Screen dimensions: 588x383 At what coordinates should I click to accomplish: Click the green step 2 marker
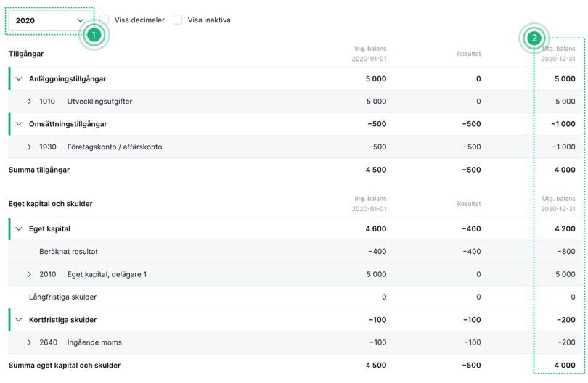click(x=534, y=38)
